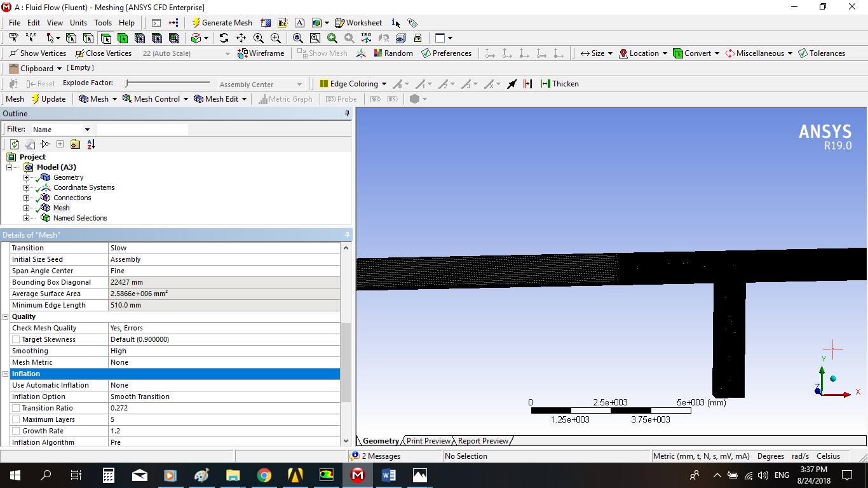This screenshot has height=488, width=868.
Task: Click the Tags icon
Action: (x=412, y=23)
